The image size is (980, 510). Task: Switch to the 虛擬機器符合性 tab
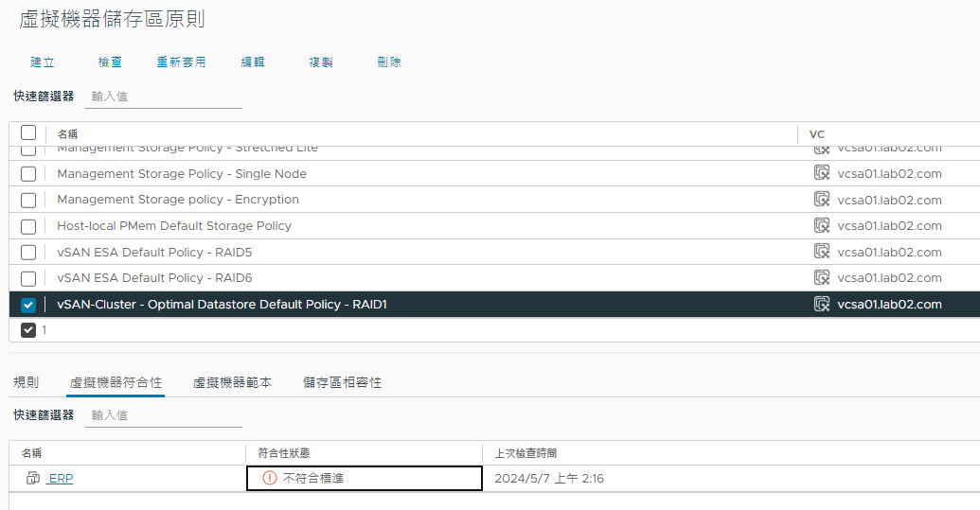click(x=116, y=382)
